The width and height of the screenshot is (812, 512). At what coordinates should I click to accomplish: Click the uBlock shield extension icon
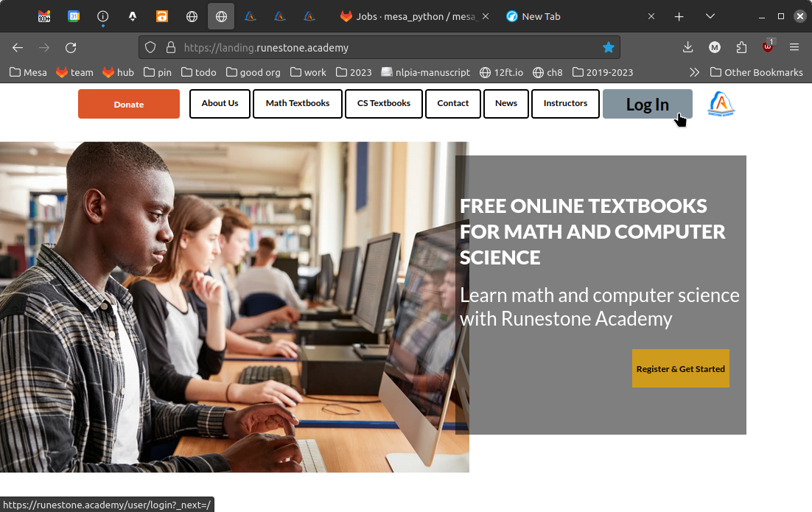coord(768,47)
